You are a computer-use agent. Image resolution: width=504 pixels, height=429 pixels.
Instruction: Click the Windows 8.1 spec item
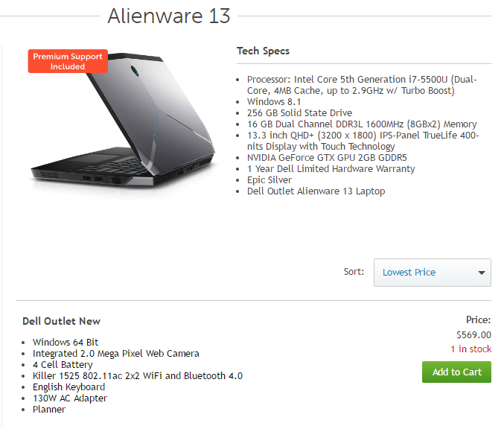click(x=274, y=101)
